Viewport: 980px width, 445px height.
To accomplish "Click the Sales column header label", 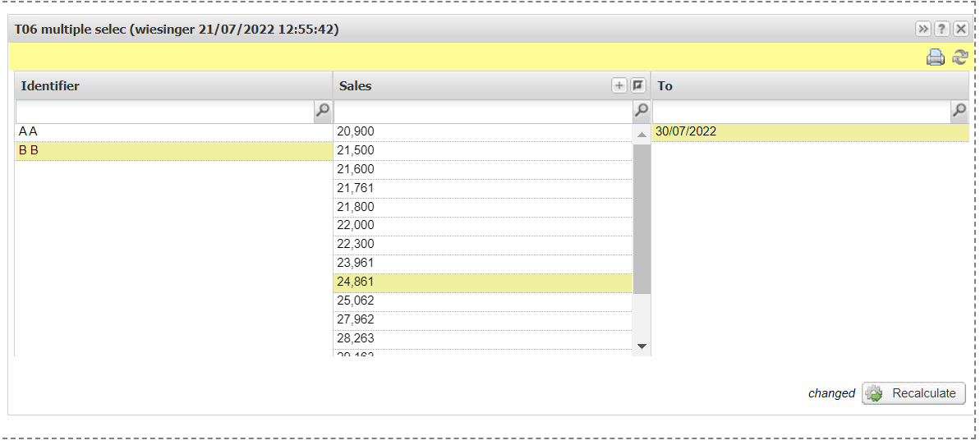I will point(356,85).
